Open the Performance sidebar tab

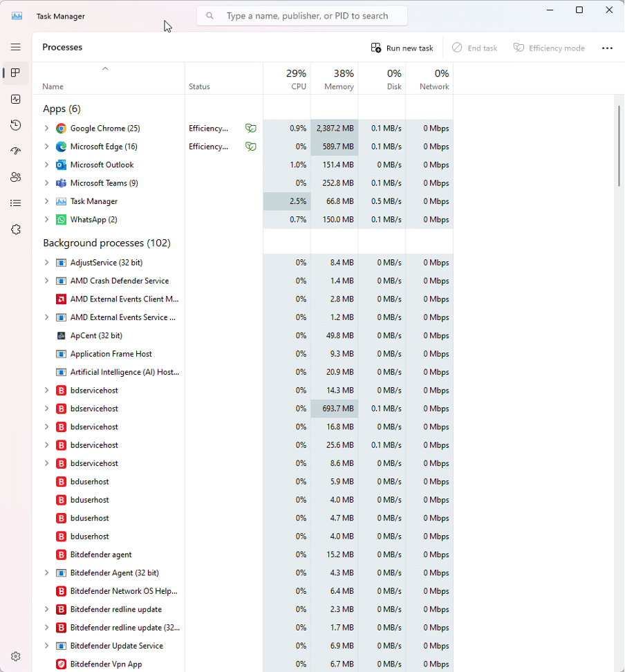[x=15, y=99]
